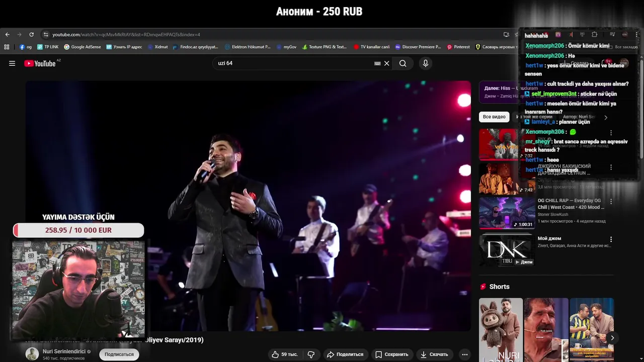Reload the page with the refresh icon
The image size is (644, 362).
click(x=31, y=35)
